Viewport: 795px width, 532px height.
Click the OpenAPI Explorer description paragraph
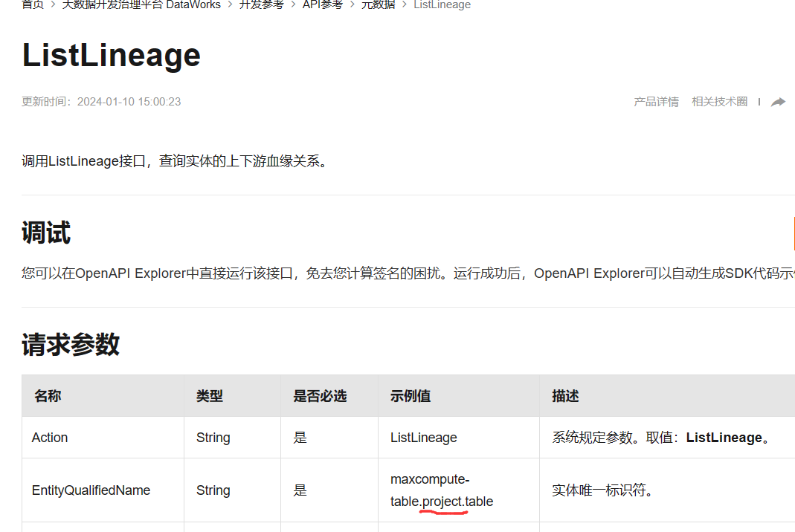[x=408, y=273]
